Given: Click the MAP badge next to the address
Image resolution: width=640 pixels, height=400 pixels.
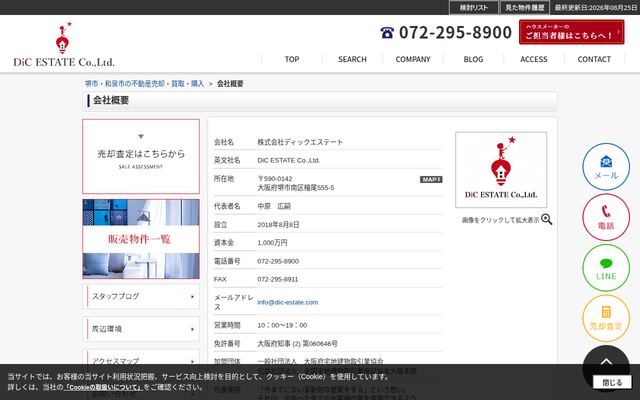Looking at the screenshot, I should tap(431, 180).
